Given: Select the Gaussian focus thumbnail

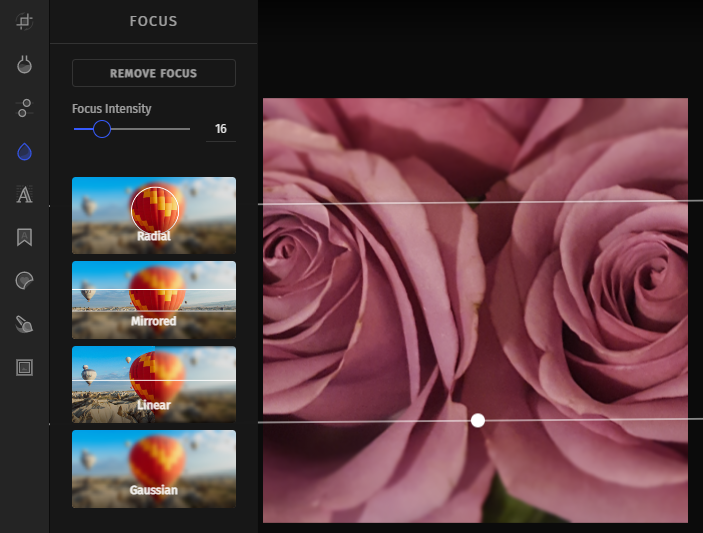Looking at the screenshot, I should point(154,469).
